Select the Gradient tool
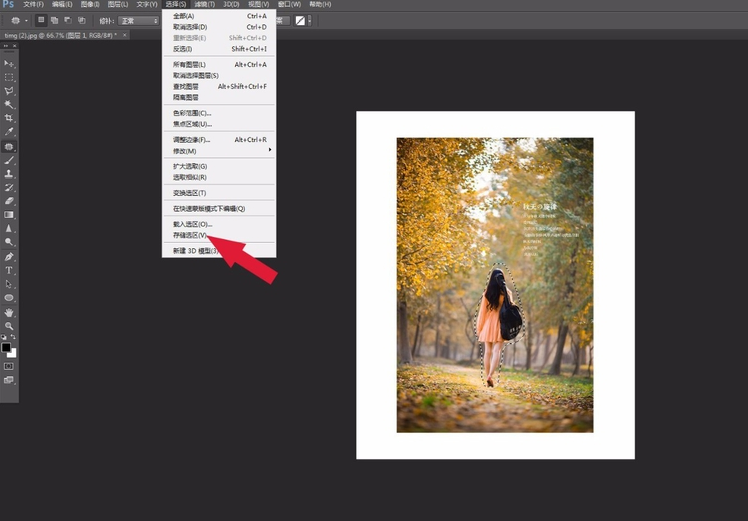This screenshot has height=521, width=748. coord(9,215)
